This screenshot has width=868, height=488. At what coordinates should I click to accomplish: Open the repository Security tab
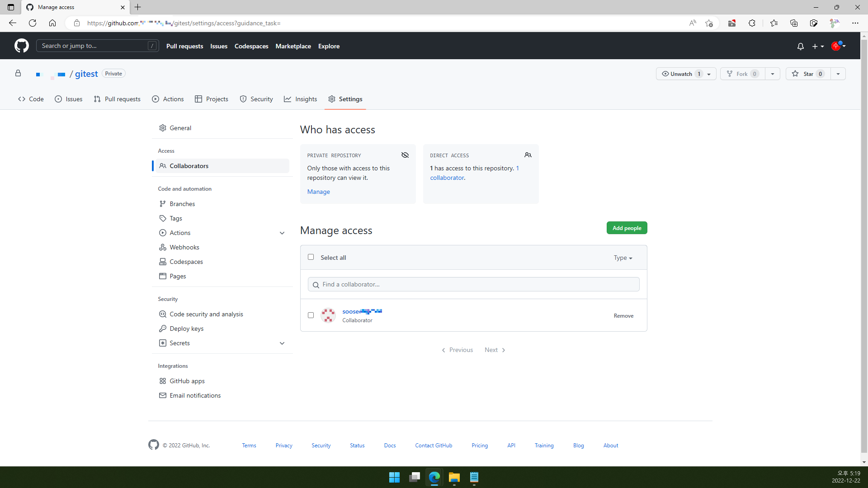(256, 99)
